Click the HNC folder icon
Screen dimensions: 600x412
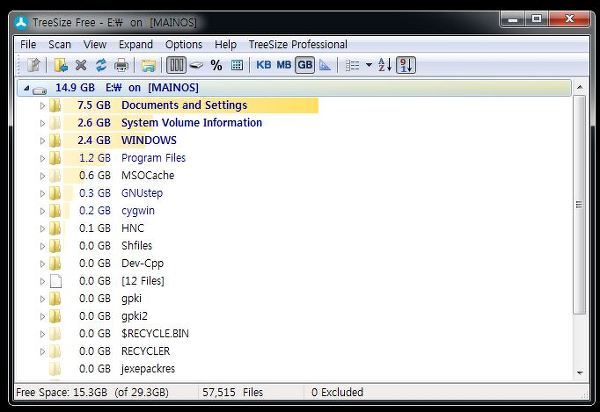click(55, 228)
